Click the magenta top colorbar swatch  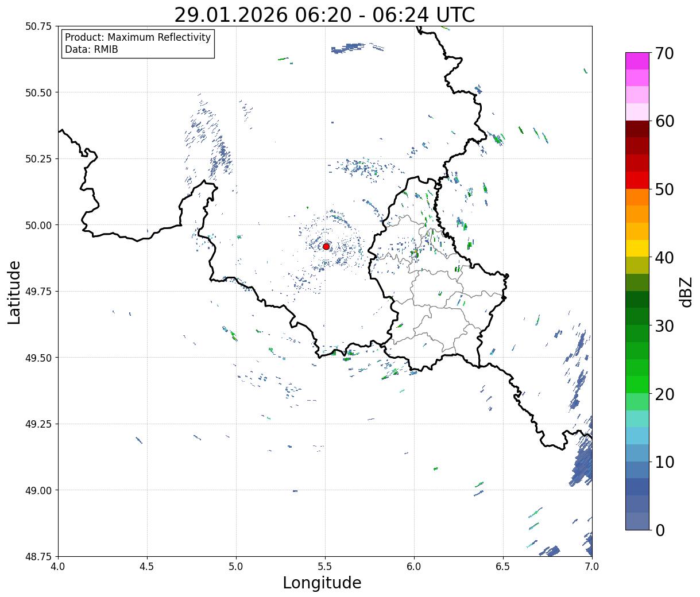(x=637, y=61)
